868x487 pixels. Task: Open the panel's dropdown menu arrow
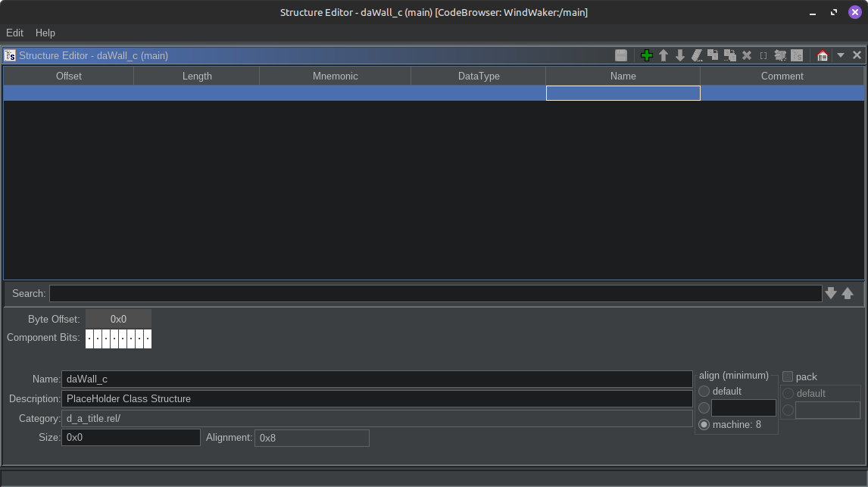click(x=840, y=55)
